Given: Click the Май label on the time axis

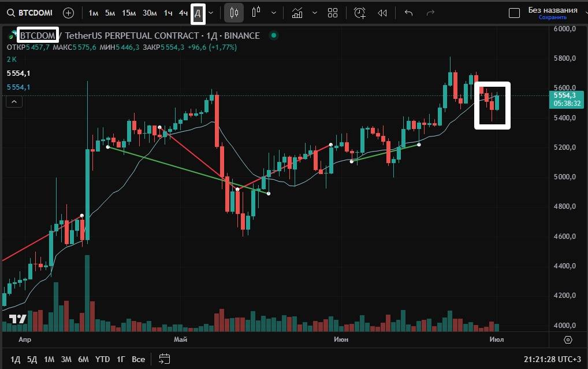Looking at the screenshot, I should (x=180, y=340).
